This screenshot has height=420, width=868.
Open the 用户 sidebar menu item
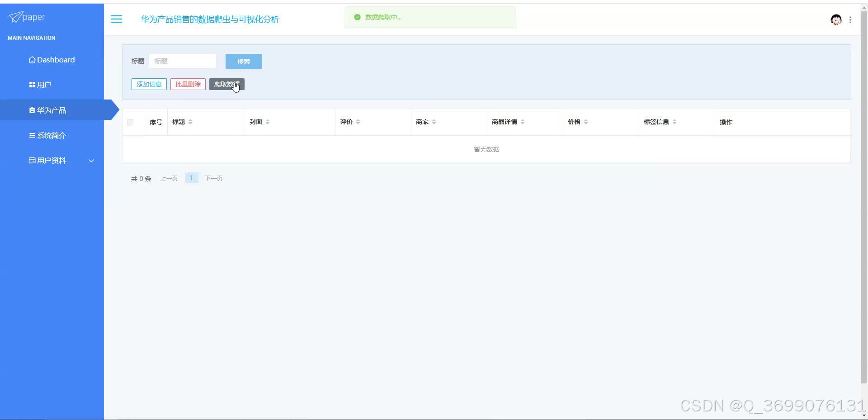52,85
